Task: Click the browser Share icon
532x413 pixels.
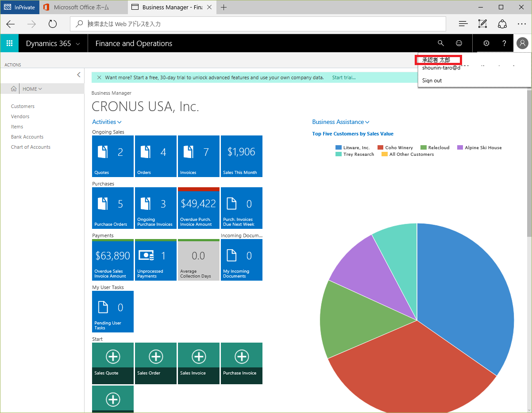Action: 502,24
